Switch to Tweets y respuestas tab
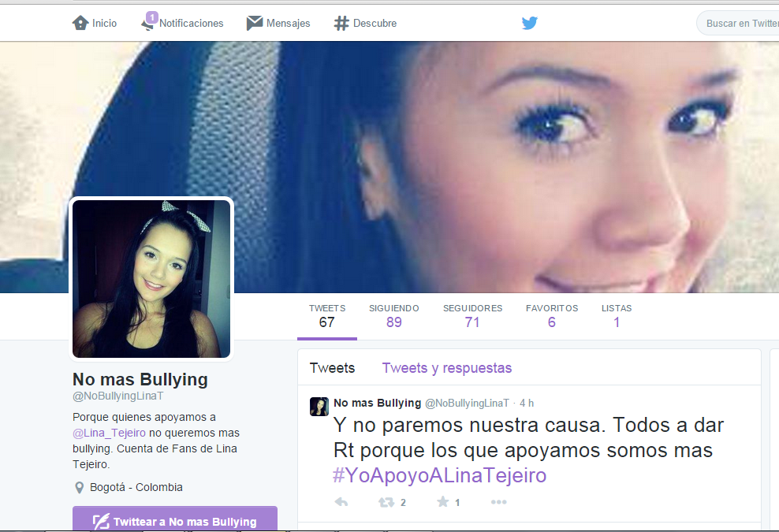Viewport: 779px width, 532px height. pyautogui.click(x=446, y=368)
